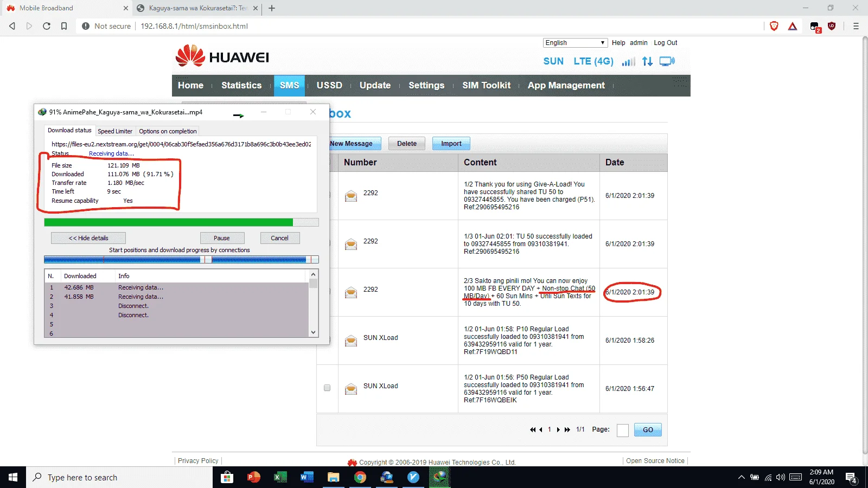The height and width of the screenshot is (488, 868).
Task: Cancel the download
Action: [279, 238]
